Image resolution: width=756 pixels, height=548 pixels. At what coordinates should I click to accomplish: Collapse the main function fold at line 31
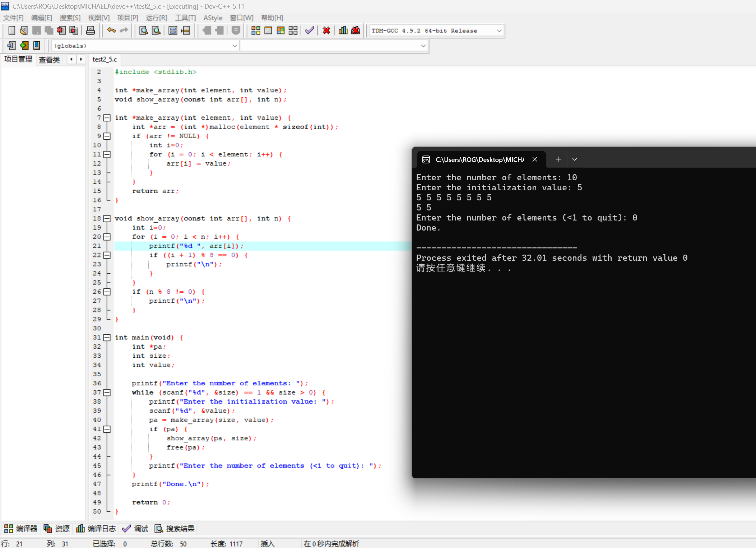click(x=107, y=337)
